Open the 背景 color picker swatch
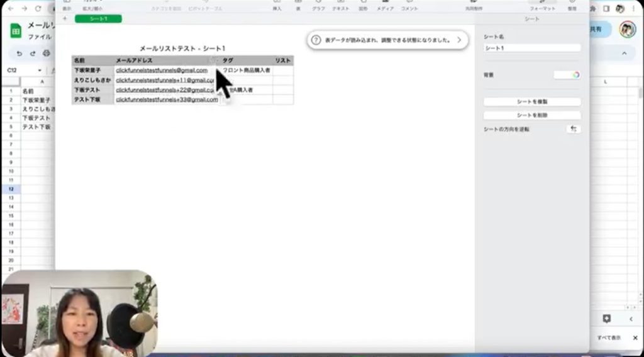This screenshot has width=644, height=357. 567,75
